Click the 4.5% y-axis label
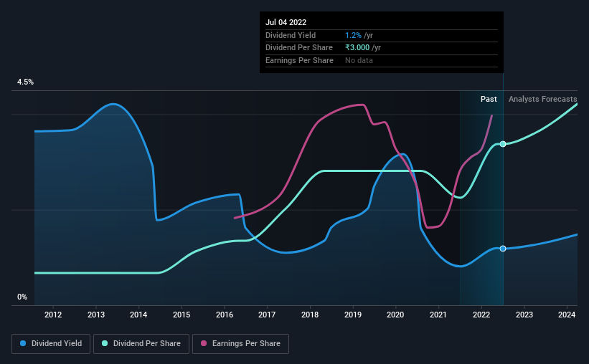The width and height of the screenshot is (589, 364). tap(25, 82)
